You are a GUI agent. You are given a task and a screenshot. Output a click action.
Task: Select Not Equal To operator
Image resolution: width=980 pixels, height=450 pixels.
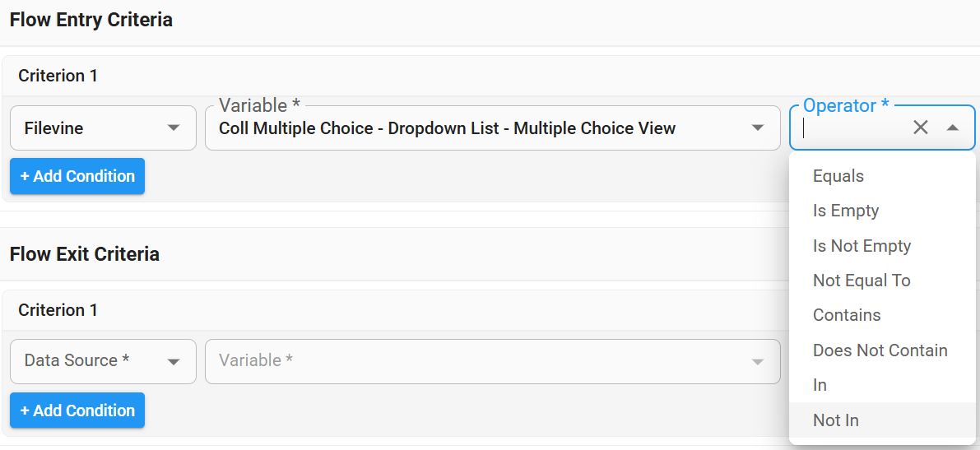(862, 281)
